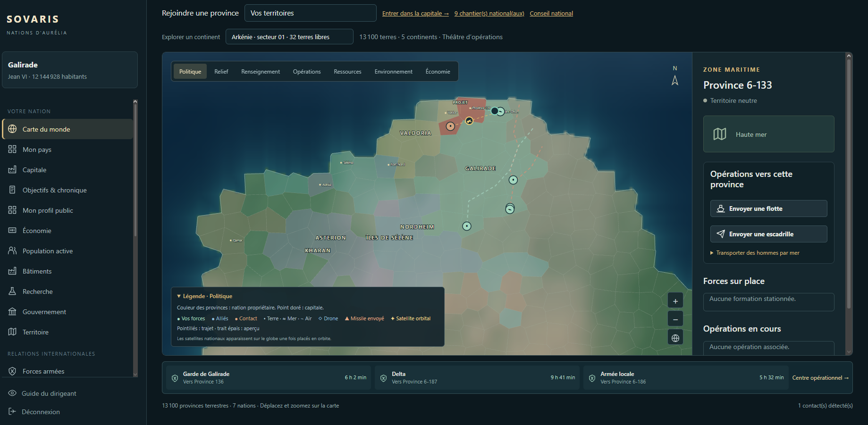Switch to globe view button
The width and height of the screenshot is (868, 425).
click(675, 338)
